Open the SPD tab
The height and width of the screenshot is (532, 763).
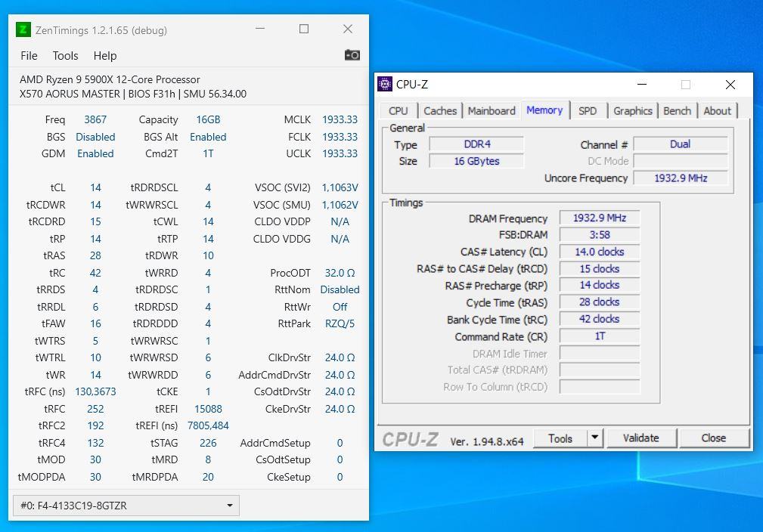(x=588, y=111)
